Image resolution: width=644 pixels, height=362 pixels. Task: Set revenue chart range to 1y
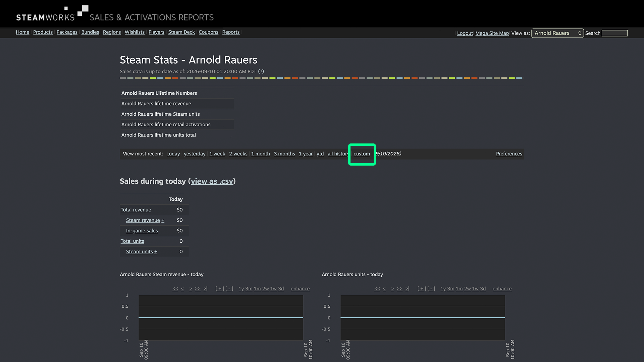tap(241, 289)
